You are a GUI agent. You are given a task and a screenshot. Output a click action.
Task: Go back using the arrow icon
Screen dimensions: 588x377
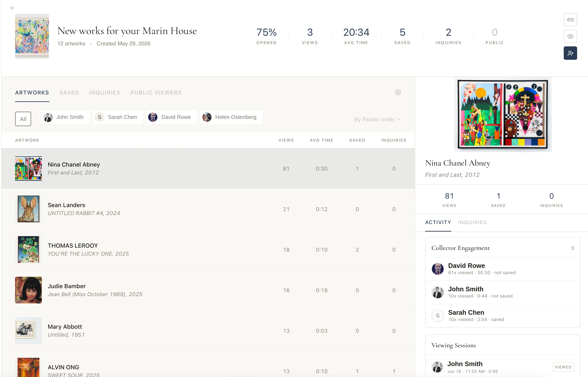click(x=13, y=8)
